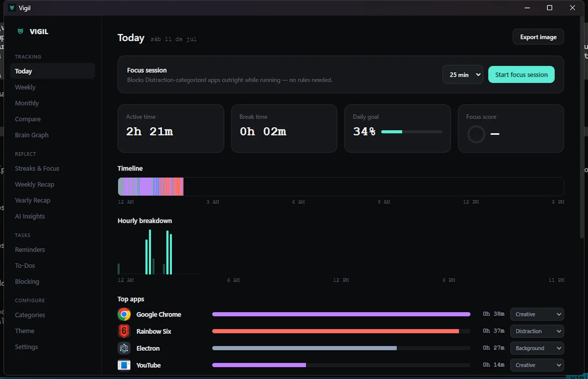Open Streaks & Focus
588x379 pixels.
point(53,168)
